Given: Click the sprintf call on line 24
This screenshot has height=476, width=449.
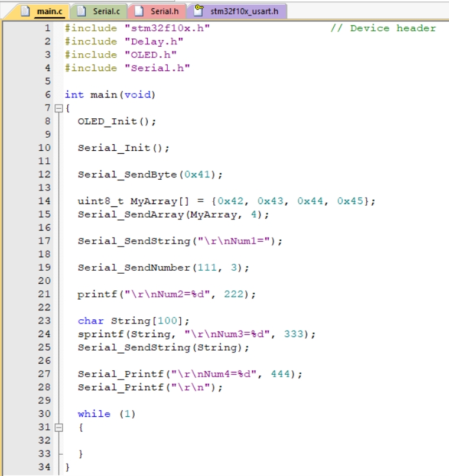Looking at the screenshot, I should [197, 334].
